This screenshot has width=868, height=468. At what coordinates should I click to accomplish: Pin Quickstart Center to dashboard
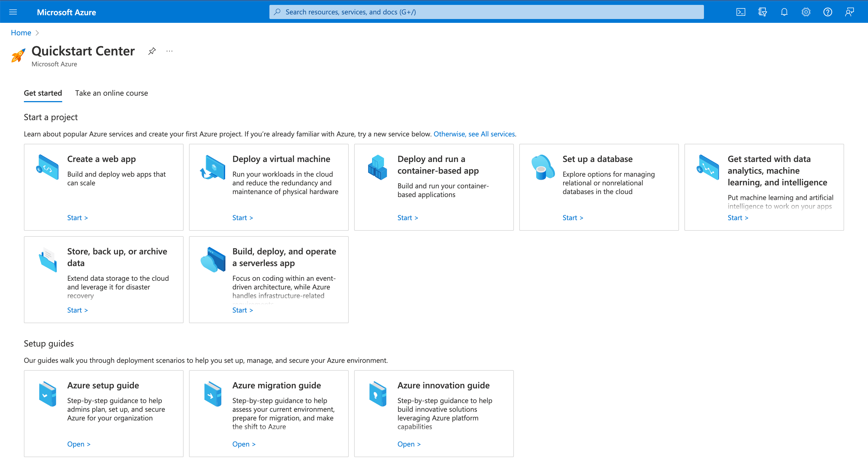pos(152,51)
